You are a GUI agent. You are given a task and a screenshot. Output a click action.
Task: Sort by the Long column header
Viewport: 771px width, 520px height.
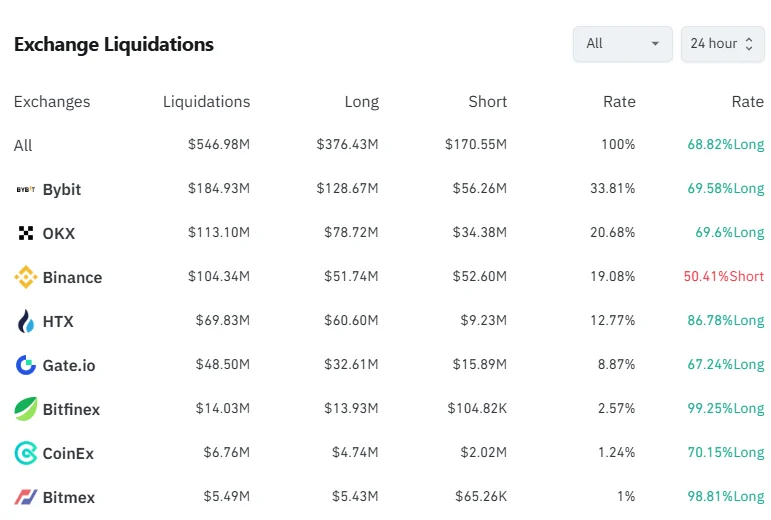click(361, 102)
